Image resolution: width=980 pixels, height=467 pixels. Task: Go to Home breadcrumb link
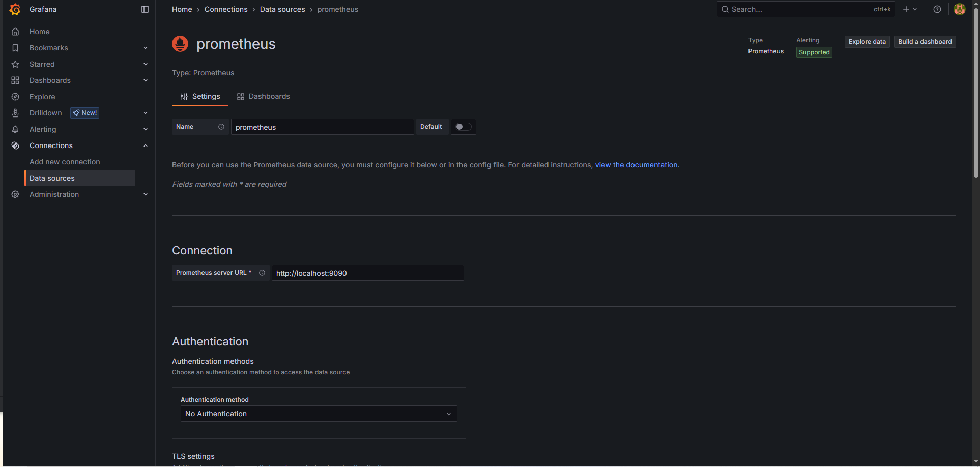182,9
